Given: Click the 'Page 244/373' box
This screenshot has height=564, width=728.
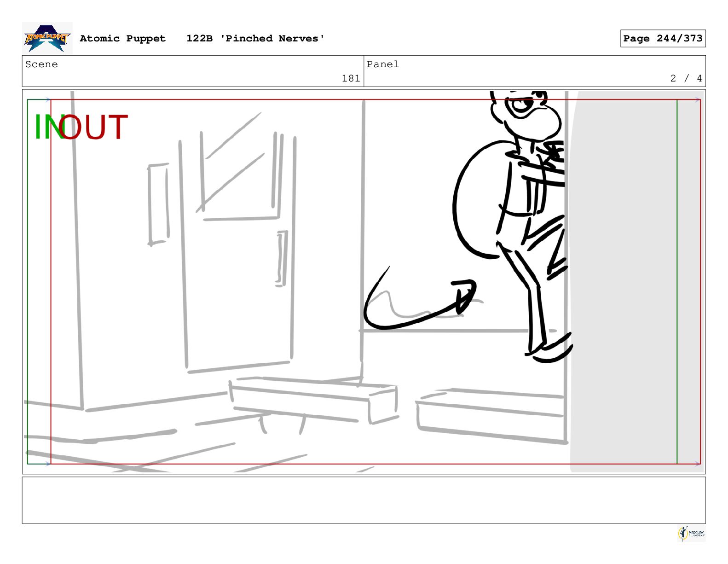Looking at the screenshot, I should pos(663,39).
